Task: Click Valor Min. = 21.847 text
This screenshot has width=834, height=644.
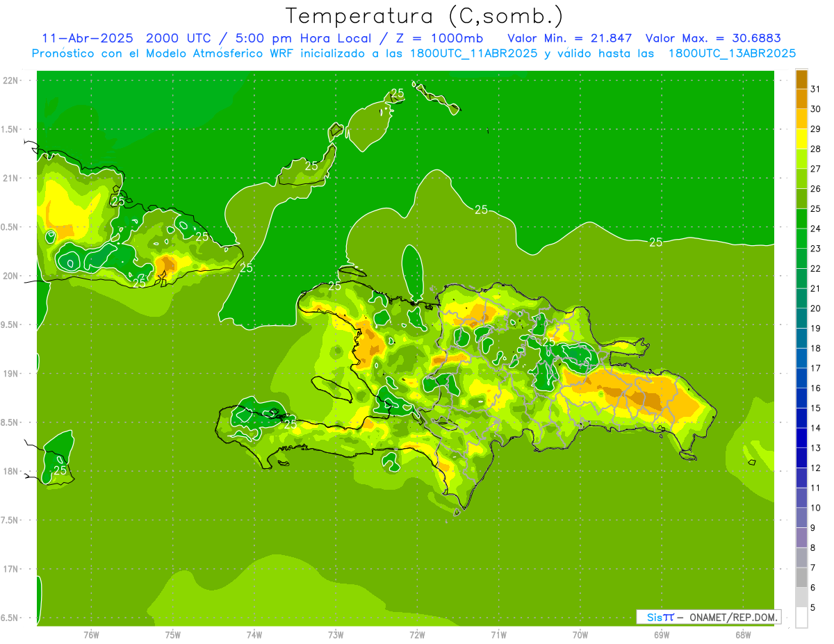Action: 570,38
